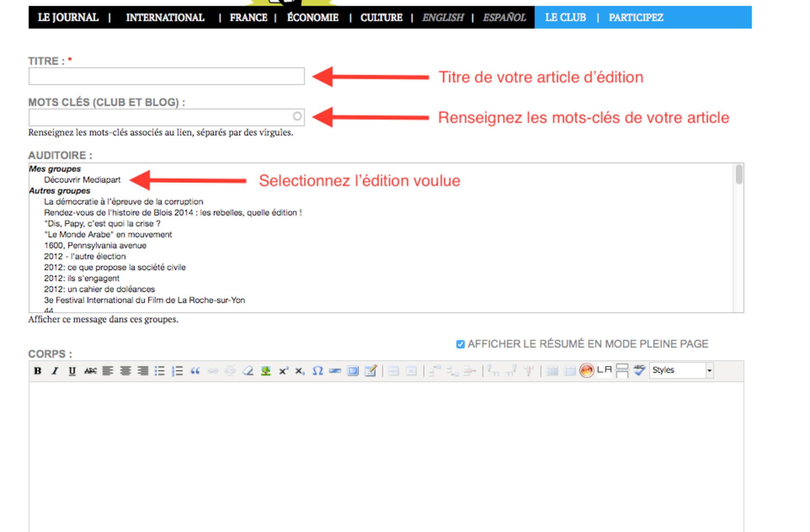The width and height of the screenshot is (810, 532).
Task: Apply italic formatting
Action: click(x=55, y=371)
